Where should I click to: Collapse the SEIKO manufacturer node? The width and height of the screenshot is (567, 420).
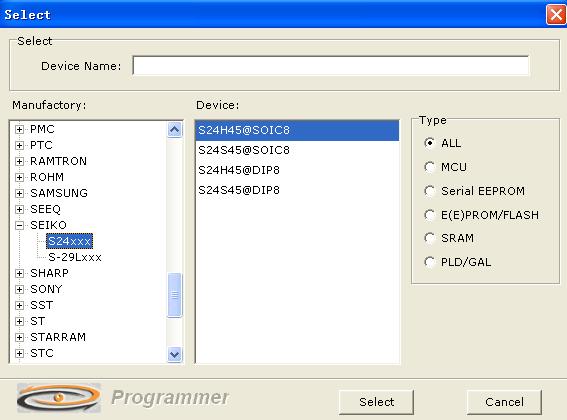click(x=20, y=225)
